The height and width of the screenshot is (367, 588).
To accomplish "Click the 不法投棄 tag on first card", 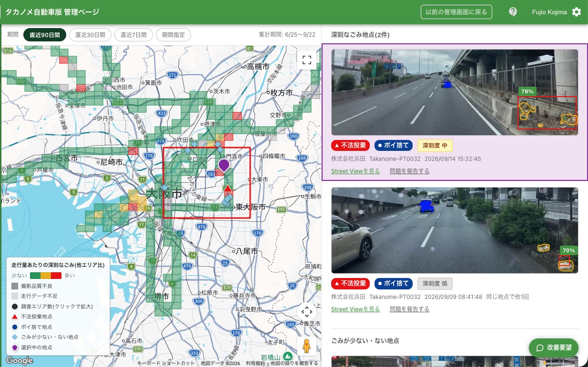I will pos(351,146).
